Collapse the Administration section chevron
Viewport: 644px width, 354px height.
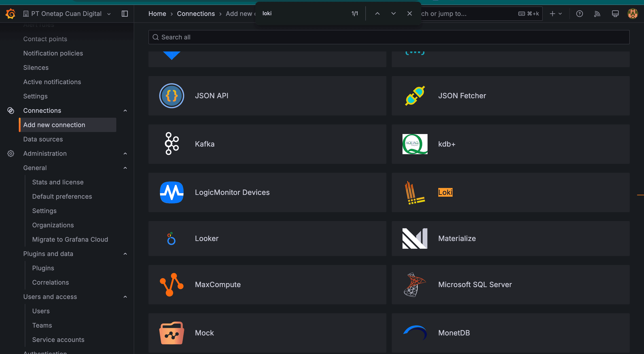coord(125,154)
